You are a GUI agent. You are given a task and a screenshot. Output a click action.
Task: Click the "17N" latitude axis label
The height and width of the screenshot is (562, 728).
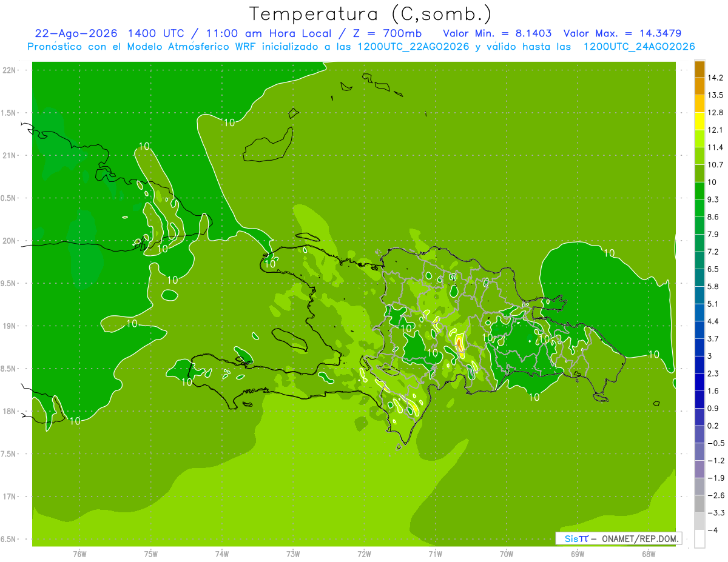pos(10,497)
